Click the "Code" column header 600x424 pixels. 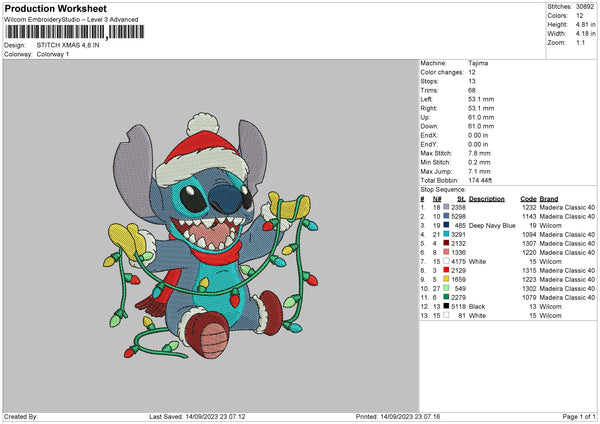point(528,199)
